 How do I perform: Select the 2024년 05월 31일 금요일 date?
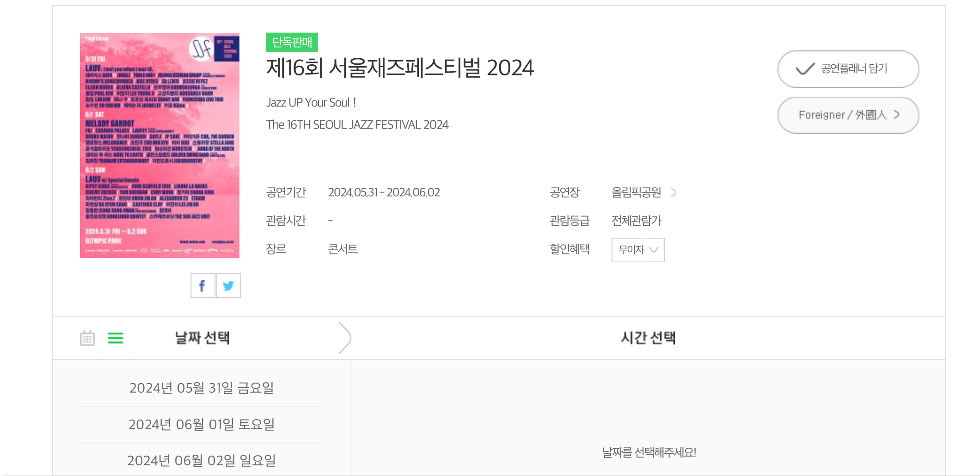202,389
